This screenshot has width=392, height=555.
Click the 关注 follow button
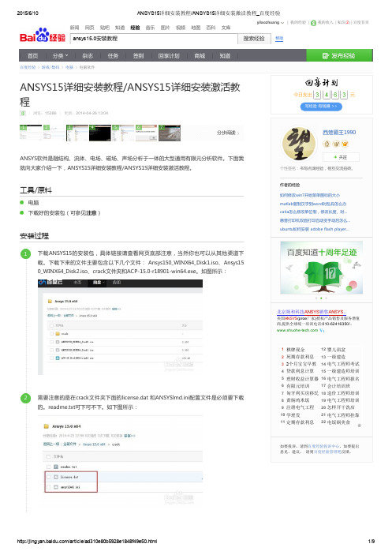coord(341,157)
